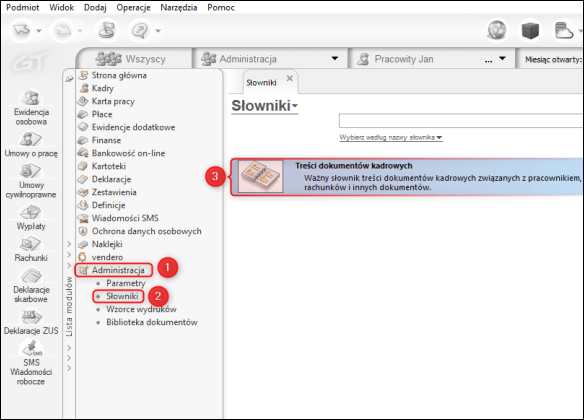Click the pin icon above module list
This screenshot has width=584, height=420.
pyautogui.click(x=69, y=79)
